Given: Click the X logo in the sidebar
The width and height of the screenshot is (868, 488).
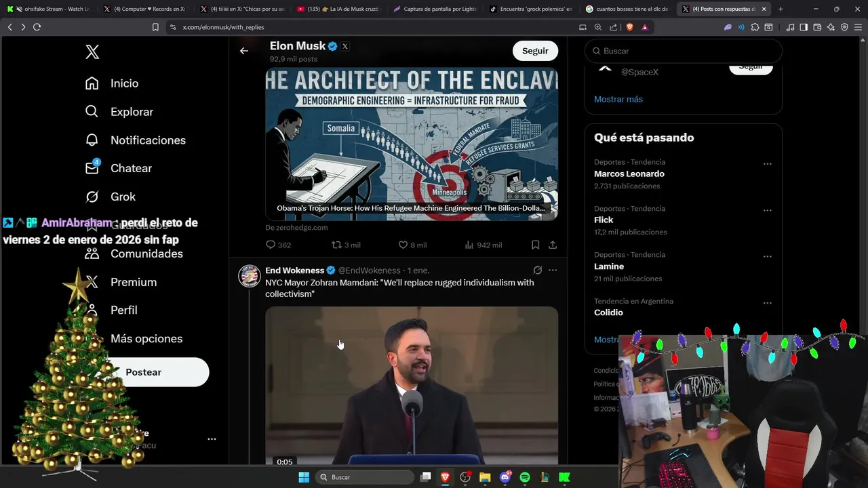Looking at the screenshot, I should (92, 52).
